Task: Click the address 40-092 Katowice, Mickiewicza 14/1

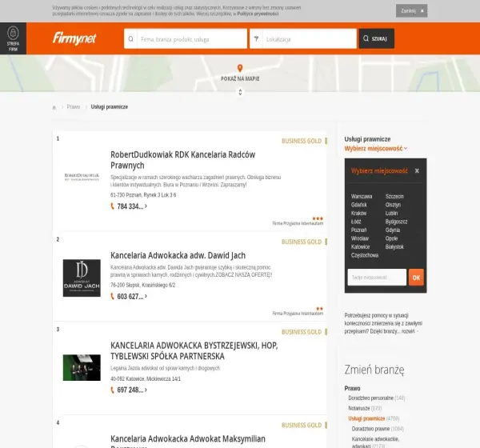Action: [146, 378]
